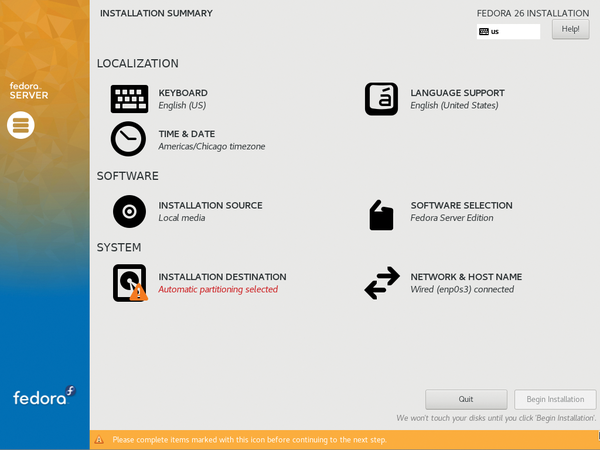Click the Quit button
This screenshot has width=600, height=450.
pyautogui.click(x=466, y=399)
